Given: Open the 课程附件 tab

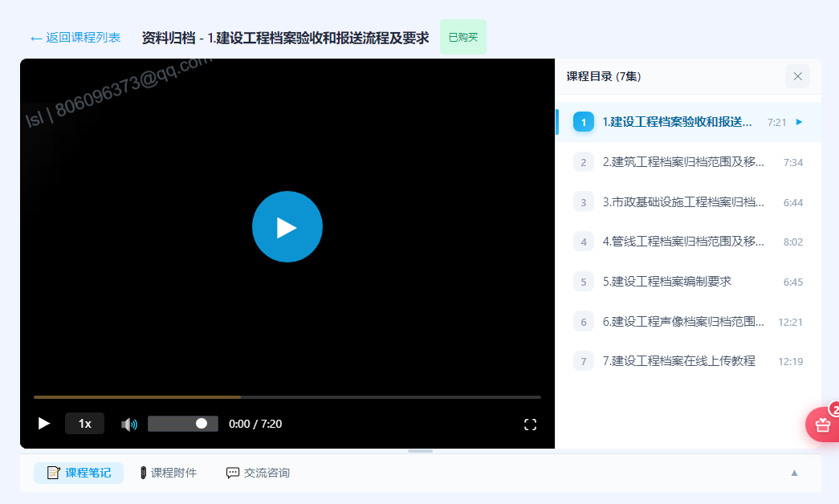Looking at the screenshot, I should coord(169,473).
